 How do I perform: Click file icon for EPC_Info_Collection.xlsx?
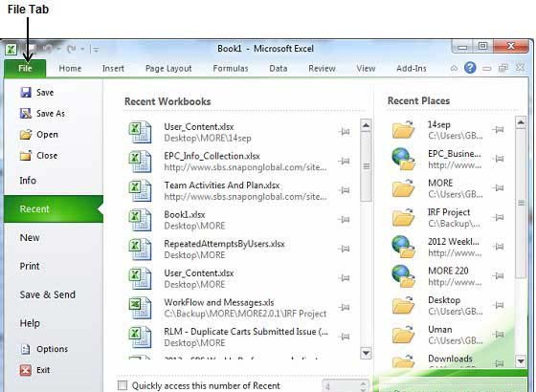click(140, 162)
